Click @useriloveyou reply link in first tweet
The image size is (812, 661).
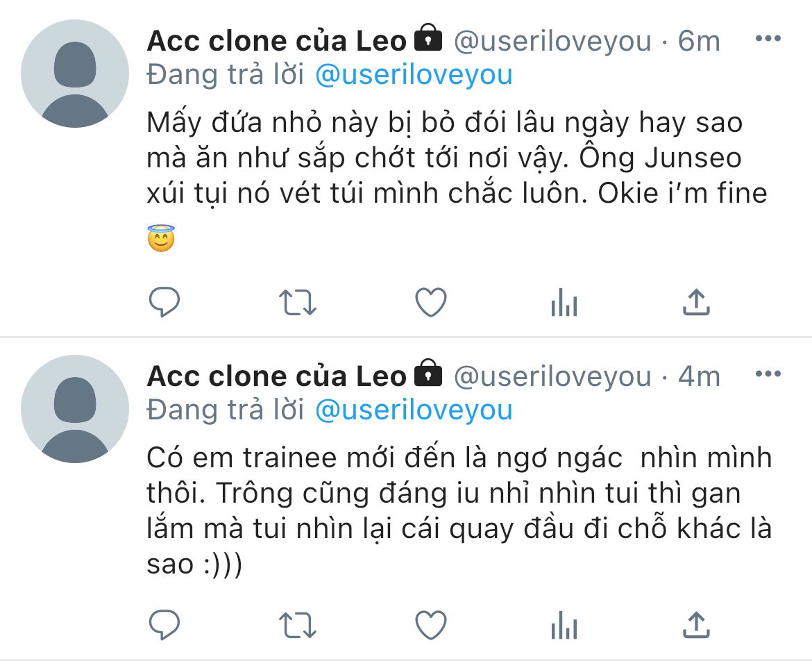coord(414,75)
